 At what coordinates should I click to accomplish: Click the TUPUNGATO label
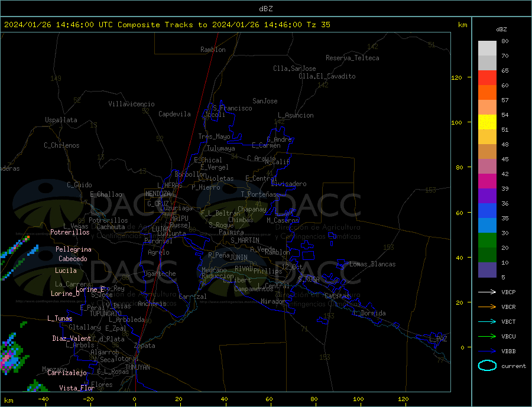pyautogui.click(x=106, y=314)
